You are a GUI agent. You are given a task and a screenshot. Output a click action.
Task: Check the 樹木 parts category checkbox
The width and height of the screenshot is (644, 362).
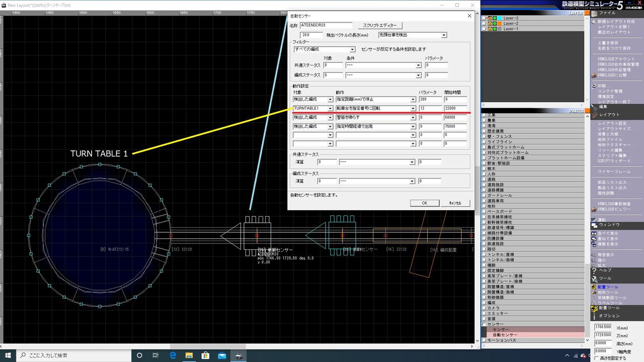click(x=485, y=168)
